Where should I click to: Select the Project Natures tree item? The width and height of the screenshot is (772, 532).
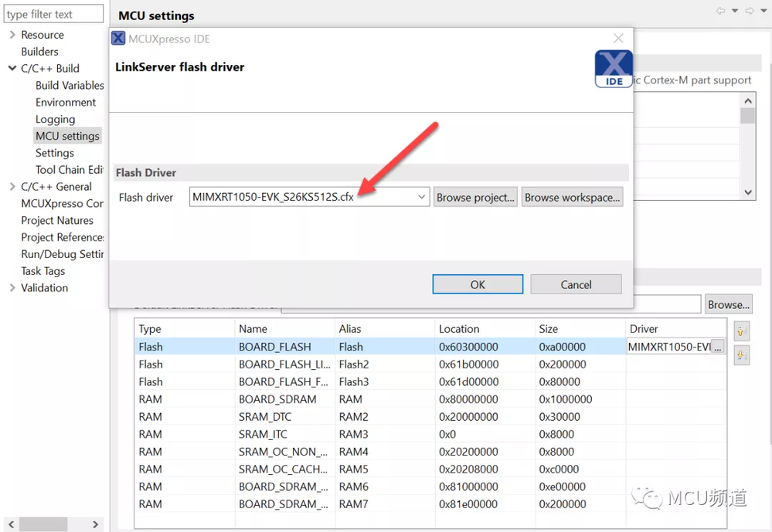click(x=57, y=221)
